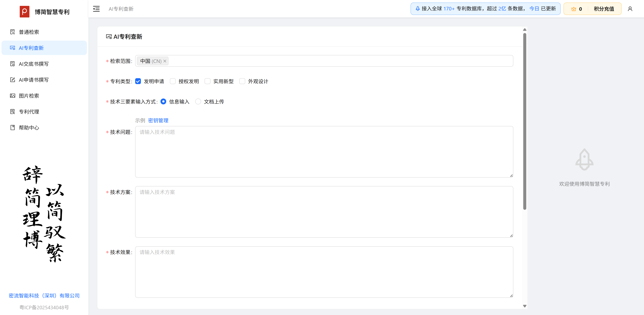Remove the 中国 (CN) tag
This screenshot has width=644, height=315.
click(x=165, y=61)
